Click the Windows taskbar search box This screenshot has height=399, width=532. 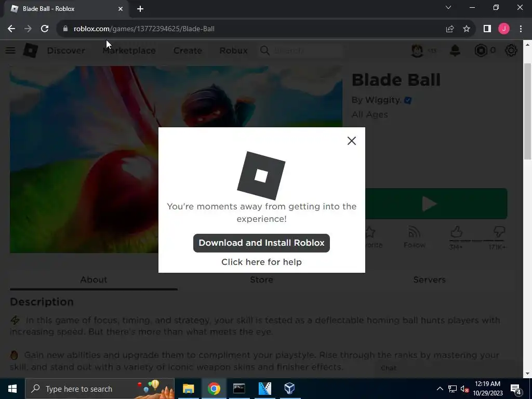click(100, 389)
